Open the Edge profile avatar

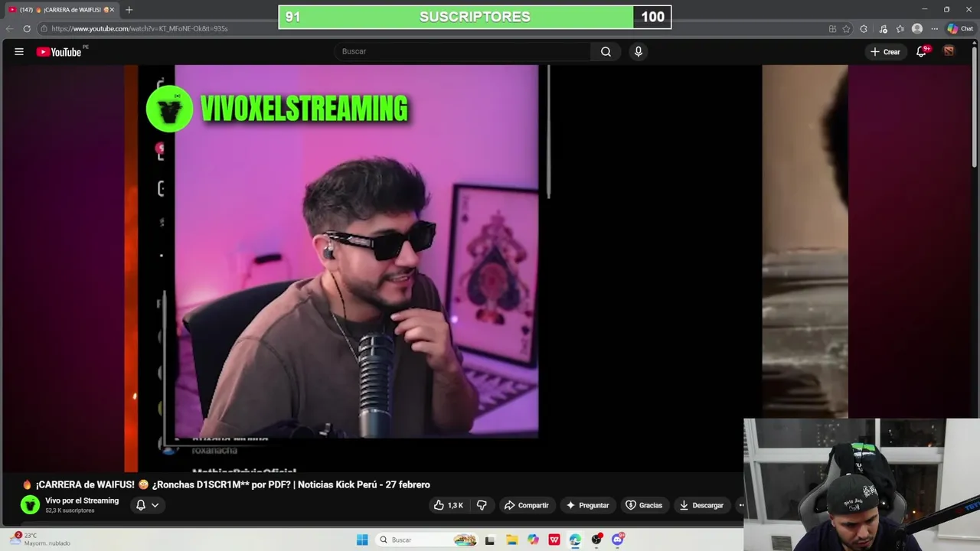pyautogui.click(x=917, y=28)
